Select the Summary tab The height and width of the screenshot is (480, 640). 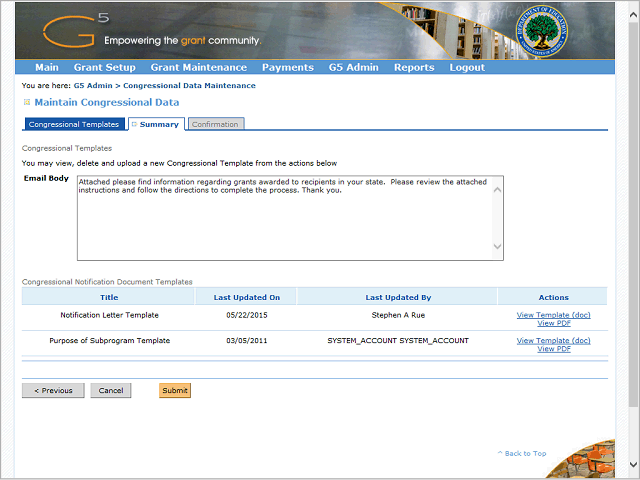tap(156, 124)
